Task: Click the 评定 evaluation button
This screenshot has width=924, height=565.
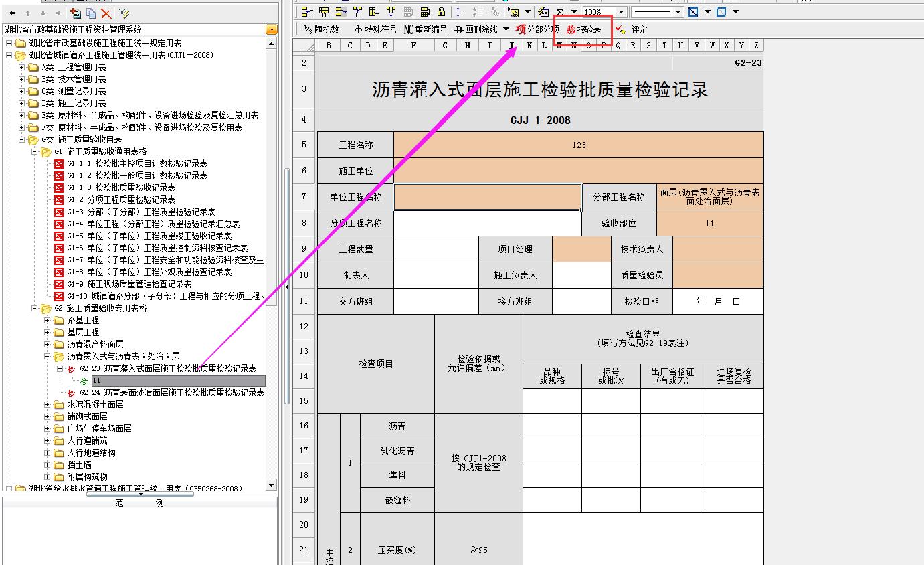Action: pyautogui.click(x=632, y=29)
